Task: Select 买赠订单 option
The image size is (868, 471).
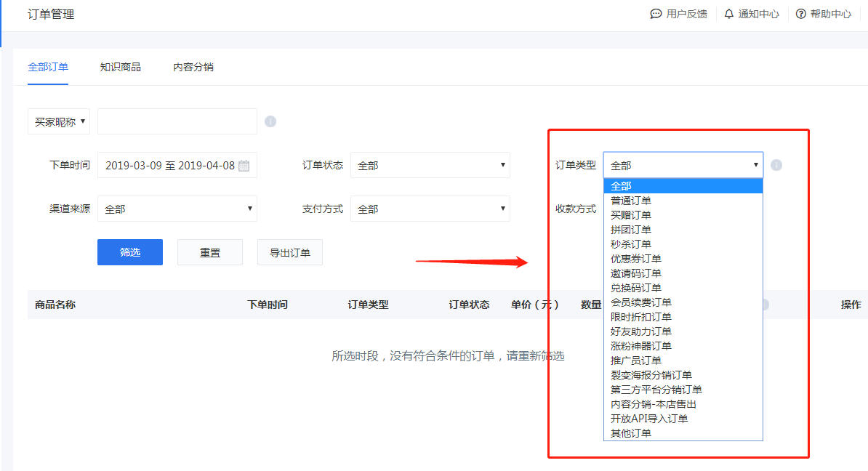Action: [683, 214]
